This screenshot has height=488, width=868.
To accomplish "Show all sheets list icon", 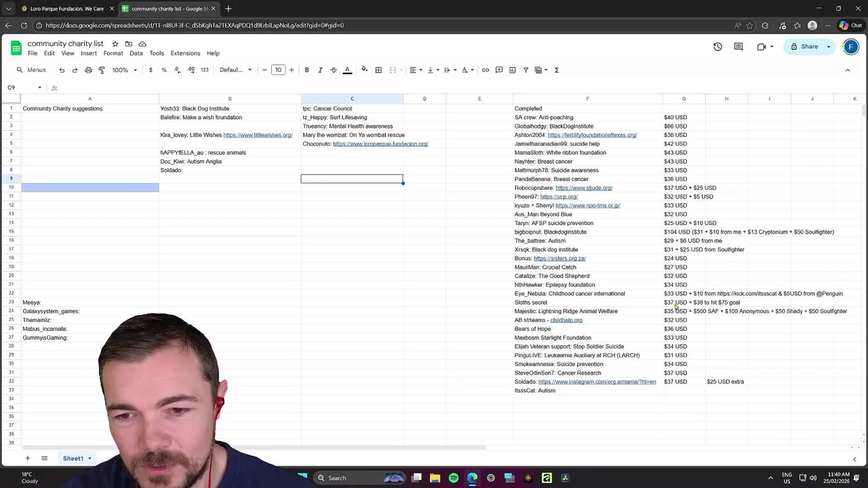I will (x=44, y=458).
